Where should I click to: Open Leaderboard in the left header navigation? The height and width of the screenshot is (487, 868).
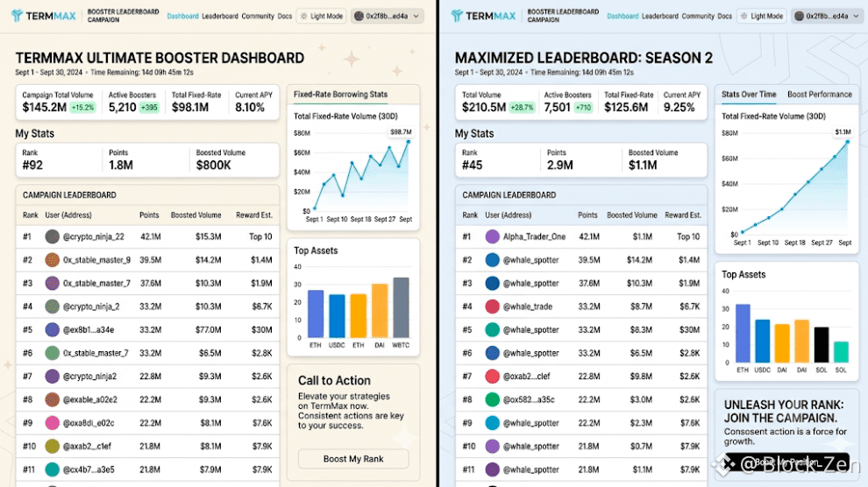pyautogui.click(x=220, y=16)
